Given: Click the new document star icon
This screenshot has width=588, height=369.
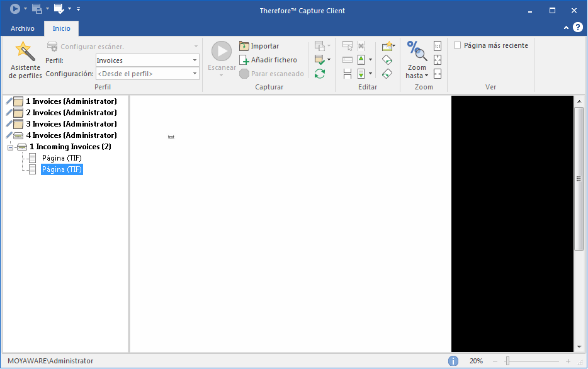Looking at the screenshot, I should 387,46.
